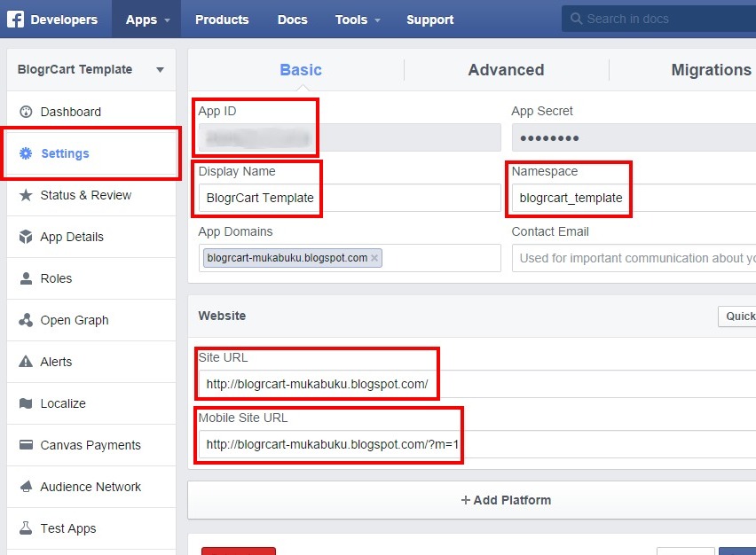
Task: Click the Canvas Payments card icon
Action: coord(26,445)
